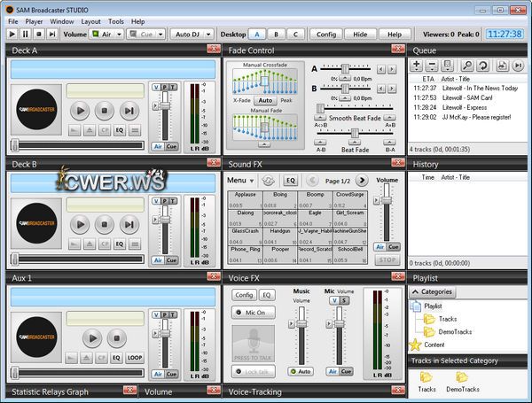Play Aux 1 with its round play button
Viewport: 532px width, 403px height.
tap(92, 338)
